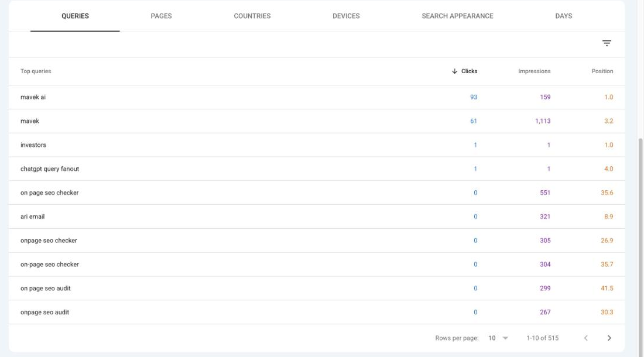This screenshot has height=357, width=644.
Task: Click the page vertical scrollbar
Action: tap(640, 246)
